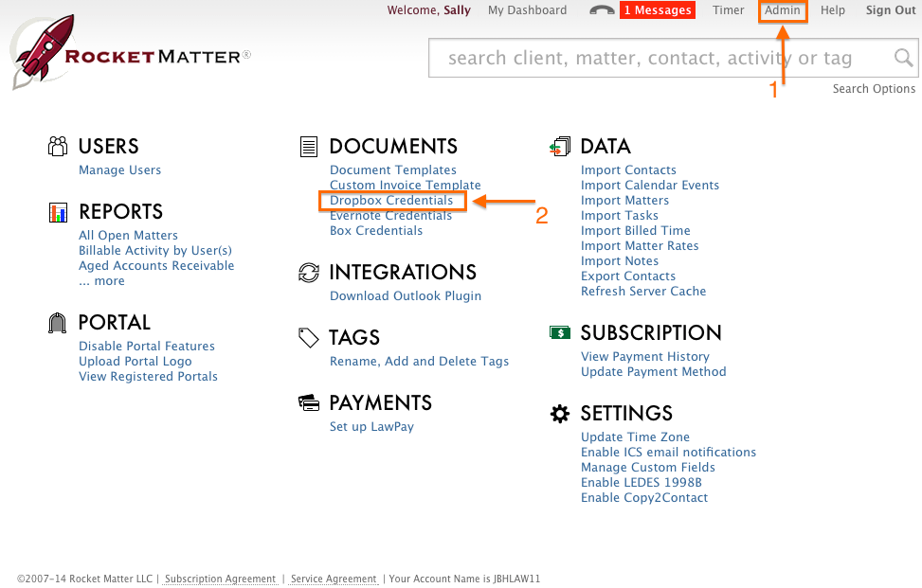Click the Users group icon
Image resolution: width=922 pixels, height=588 pixels.
click(x=58, y=144)
